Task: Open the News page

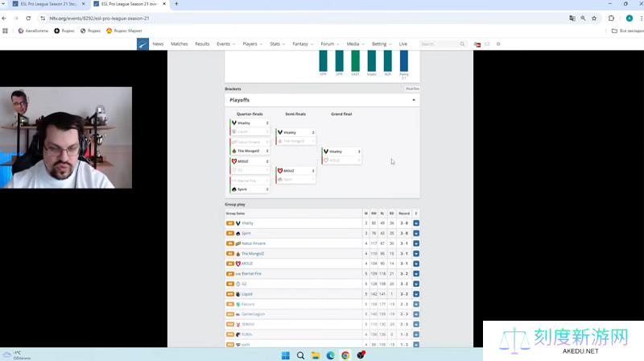Action: coord(158,44)
